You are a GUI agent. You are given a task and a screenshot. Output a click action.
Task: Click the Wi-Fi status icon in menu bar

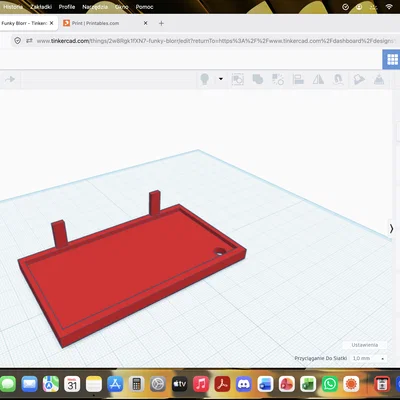[389, 7]
